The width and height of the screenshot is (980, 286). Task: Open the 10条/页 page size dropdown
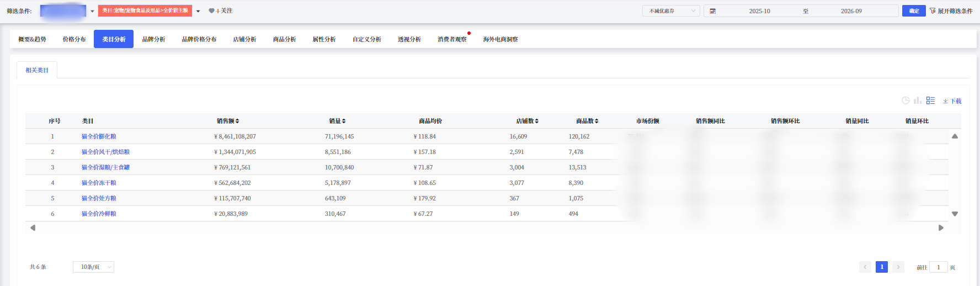tap(93, 267)
